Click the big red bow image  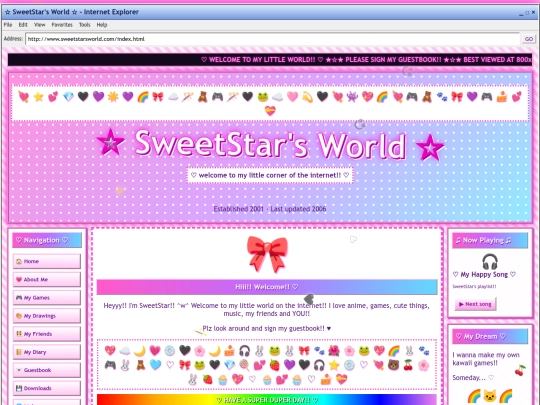tap(267, 254)
